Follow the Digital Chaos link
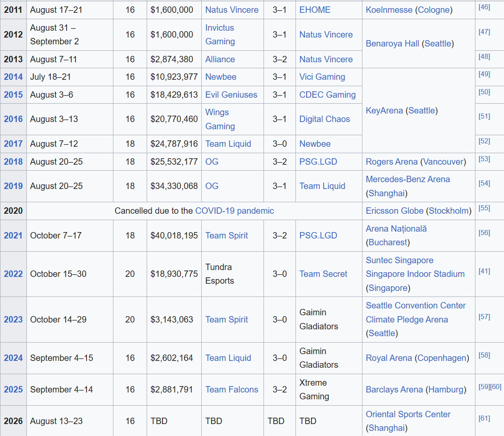The height and width of the screenshot is (436, 504). pos(324,119)
